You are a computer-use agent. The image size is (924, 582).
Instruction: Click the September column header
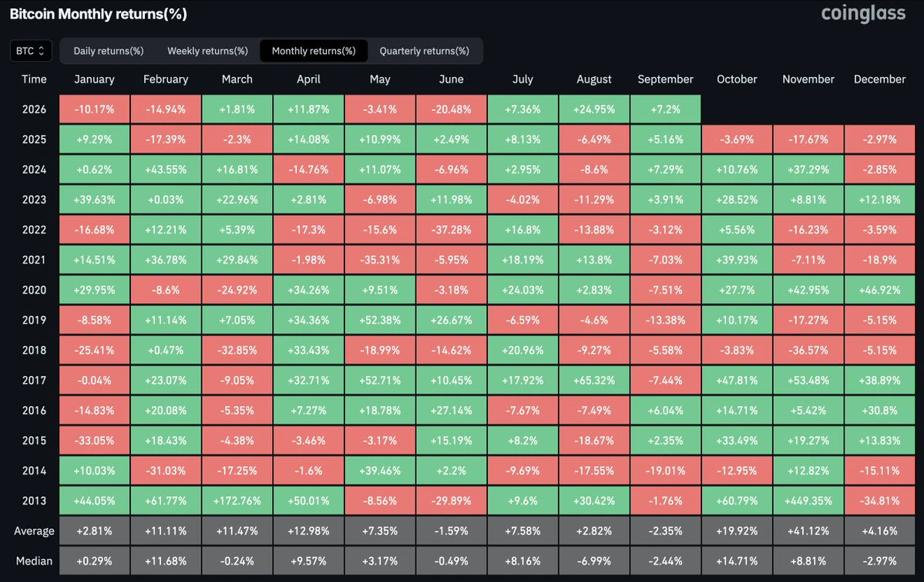click(665, 79)
